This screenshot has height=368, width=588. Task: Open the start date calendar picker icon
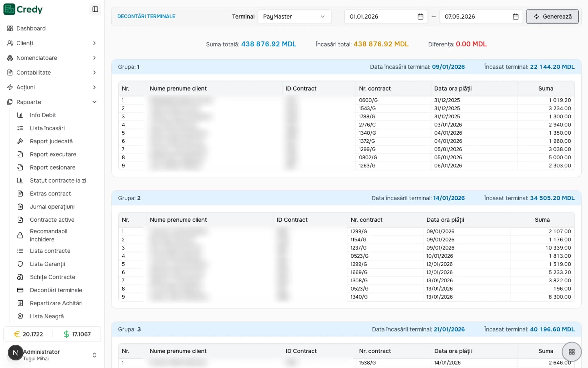coord(420,16)
